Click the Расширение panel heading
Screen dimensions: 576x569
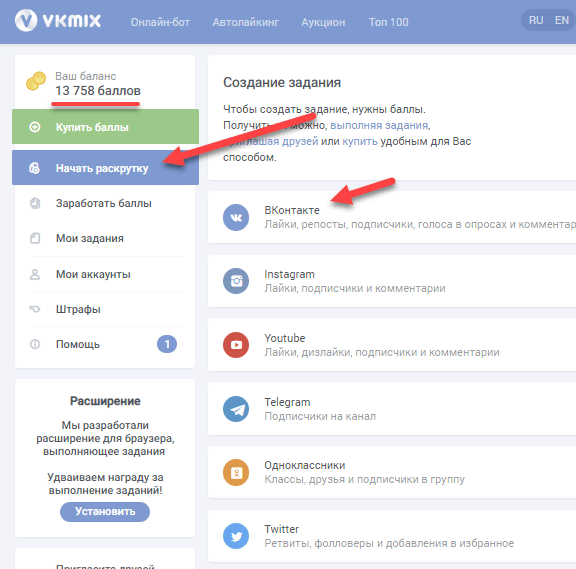coord(105,401)
